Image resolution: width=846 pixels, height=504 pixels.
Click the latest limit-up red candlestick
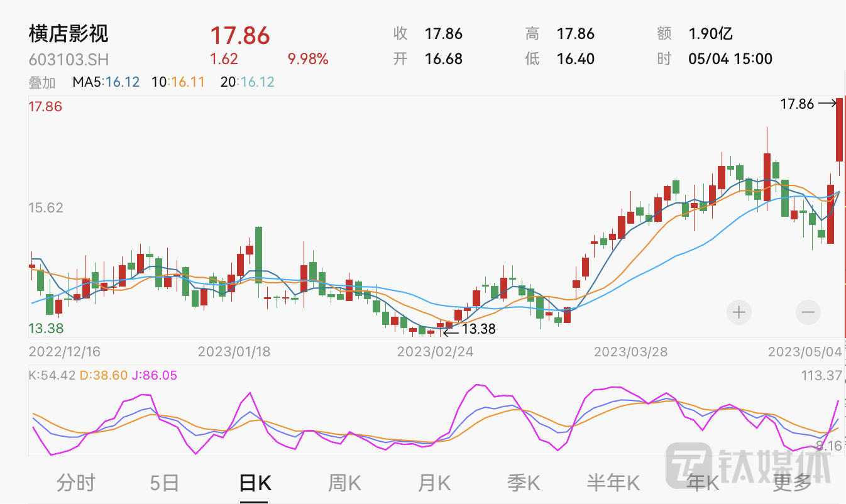[839, 129]
